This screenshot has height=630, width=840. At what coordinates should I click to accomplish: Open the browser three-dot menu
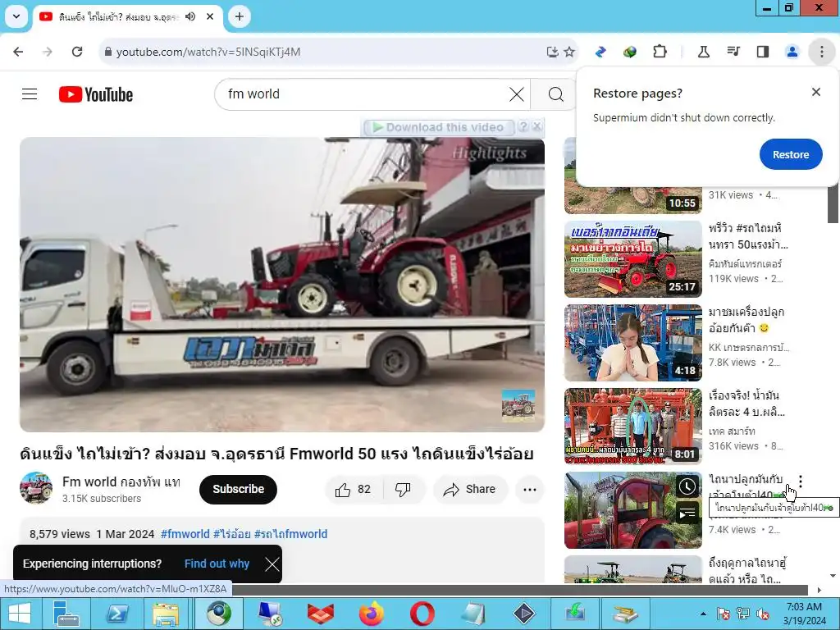point(822,52)
